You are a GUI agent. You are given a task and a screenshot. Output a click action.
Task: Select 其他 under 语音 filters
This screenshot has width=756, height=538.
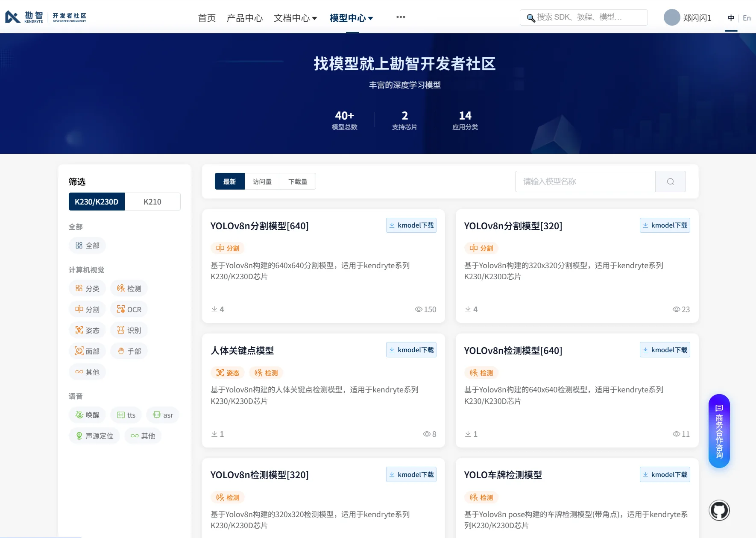coord(143,436)
